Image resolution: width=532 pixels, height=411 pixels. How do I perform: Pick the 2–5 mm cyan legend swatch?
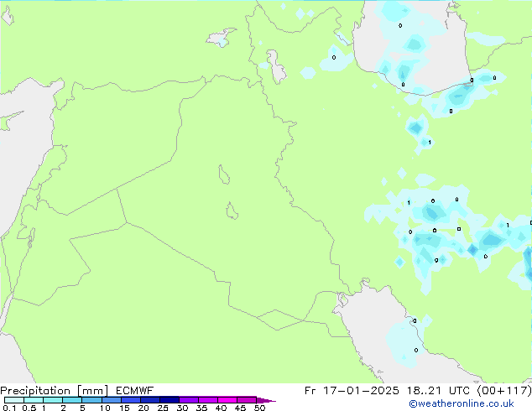click(72, 400)
